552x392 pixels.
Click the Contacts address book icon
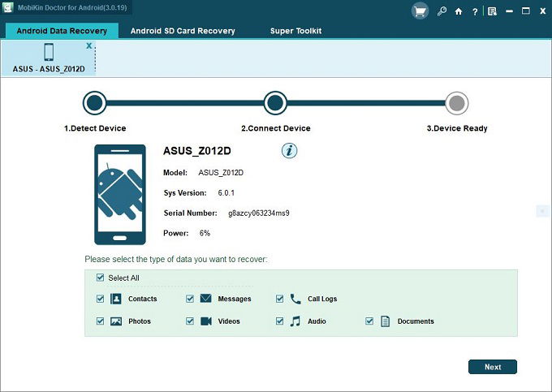pyautogui.click(x=116, y=299)
